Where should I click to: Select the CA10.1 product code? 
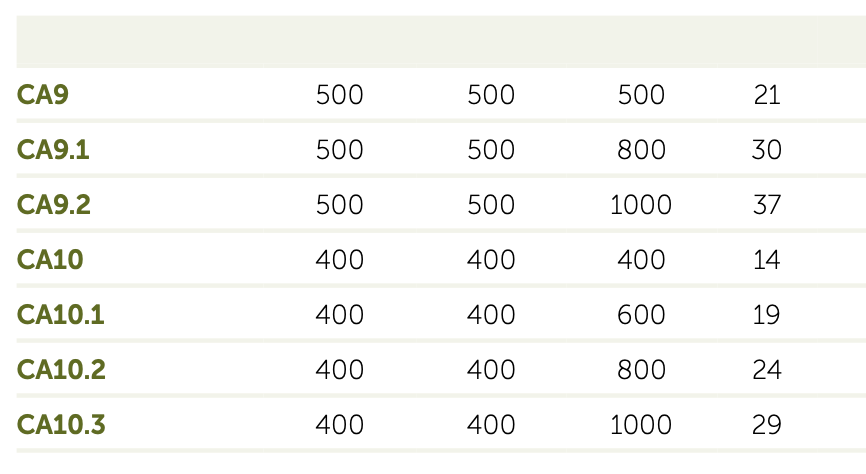tap(61, 315)
